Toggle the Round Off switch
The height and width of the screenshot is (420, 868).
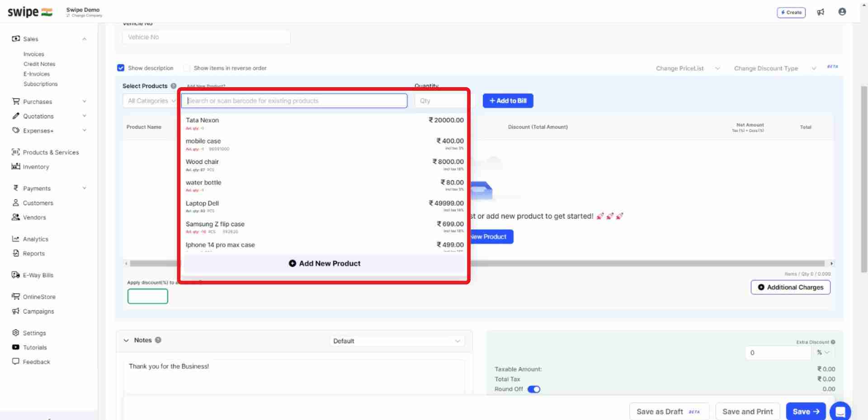tap(534, 389)
